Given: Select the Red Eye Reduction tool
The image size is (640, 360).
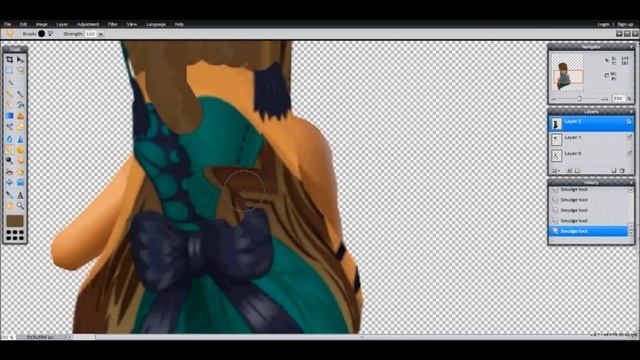Looking at the screenshot, I should coord(9,172).
